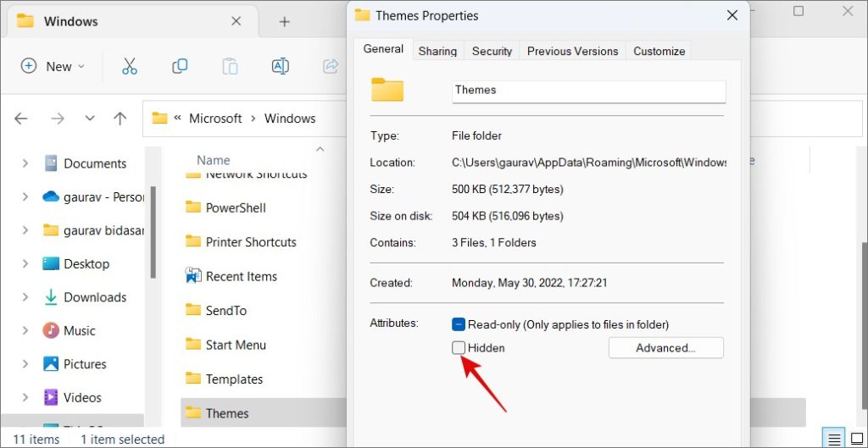This screenshot has width=868, height=448.
Task: Expand the Music tree node
Action: [x=25, y=331]
